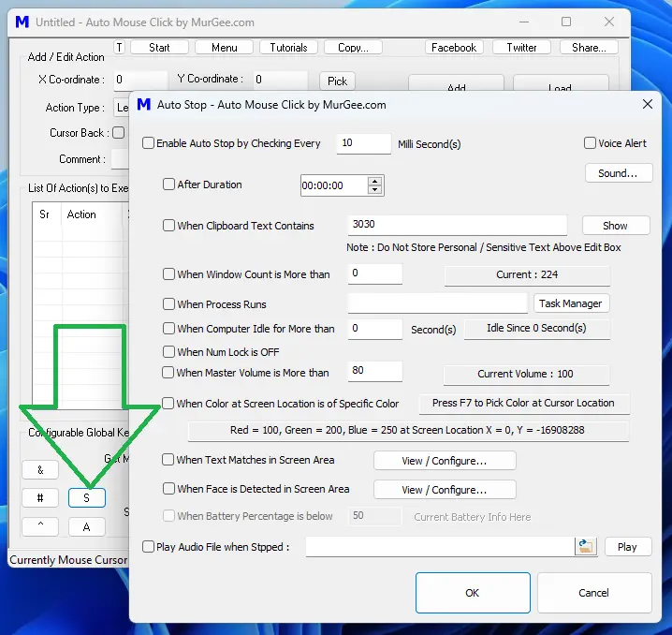Click the T button in main window
Image resolution: width=672 pixels, height=635 pixels.
point(119,47)
